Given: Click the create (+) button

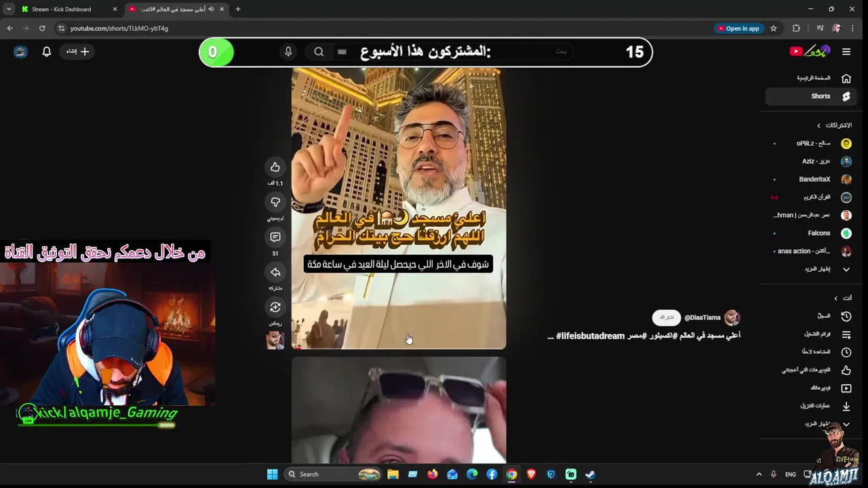Looking at the screenshot, I should coord(77,52).
